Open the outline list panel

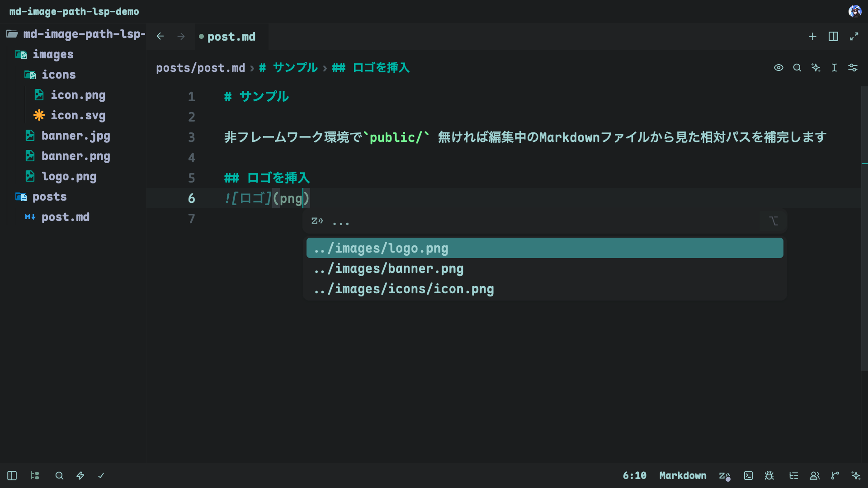pos(793,475)
